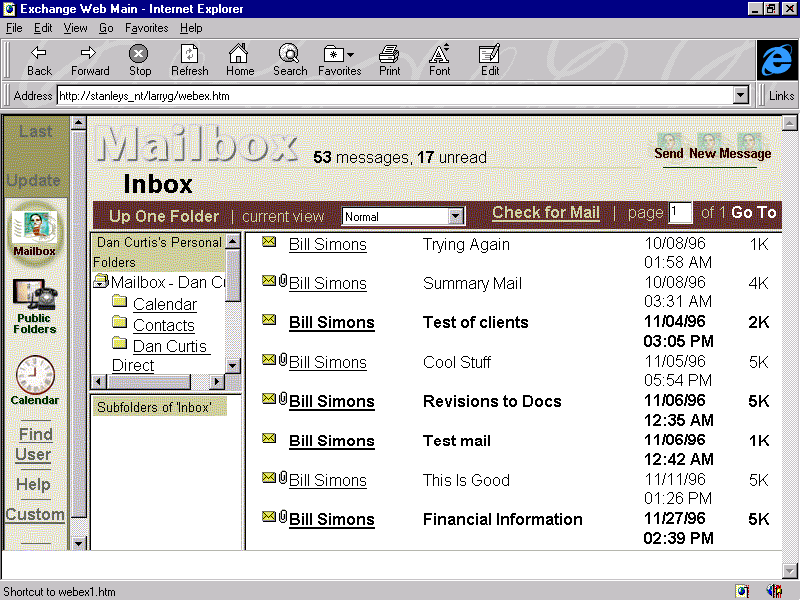
Task: Click folder tree horizontal scrollbar right arrow
Action: pyautogui.click(x=217, y=382)
